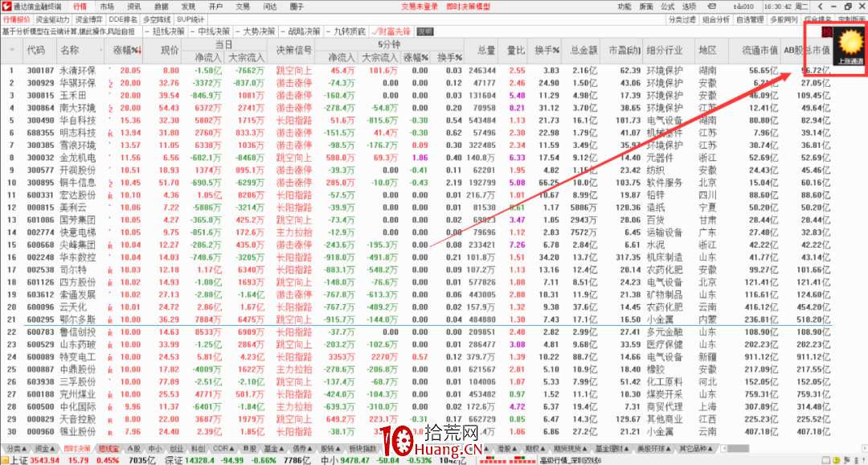Image resolution: width=868 pixels, height=465 pixels.
Task: Switch to the DDE排名 tab
Action: (123, 19)
